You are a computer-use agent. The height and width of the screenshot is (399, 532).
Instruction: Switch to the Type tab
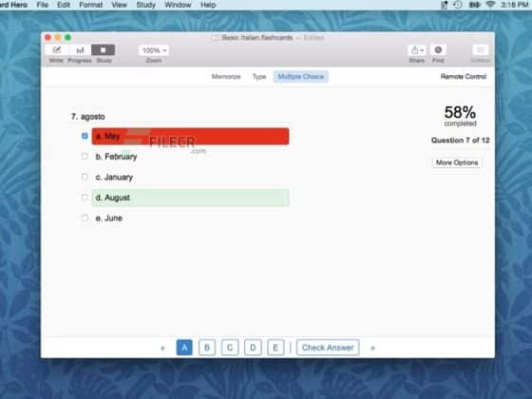point(258,77)
